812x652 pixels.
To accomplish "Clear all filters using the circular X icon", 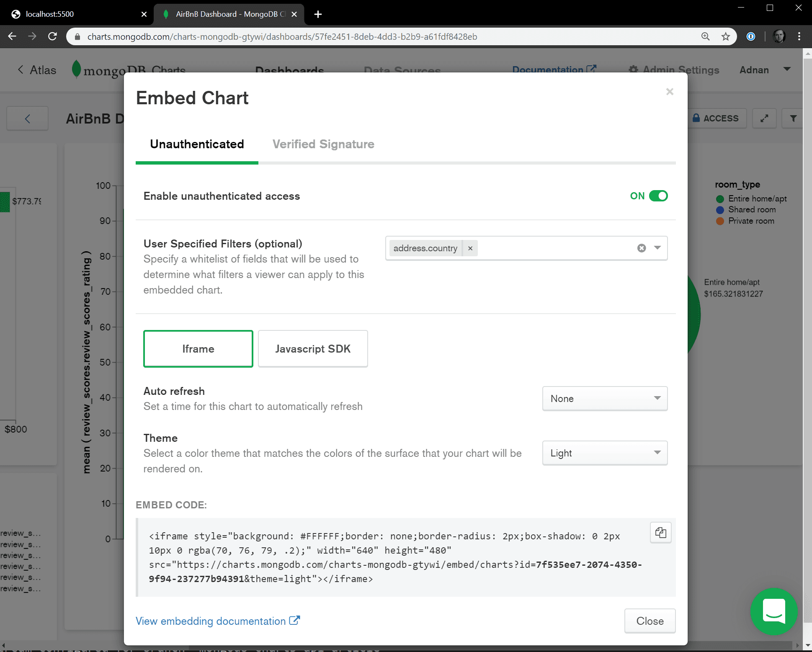I will tap(641, 248).
